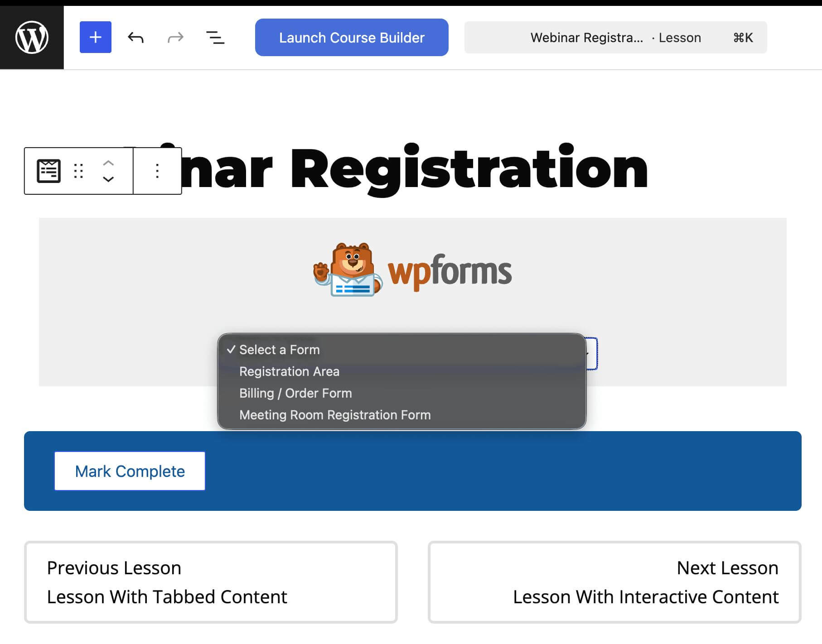Go to Next Lesson With Interactive Content
The width and height of the screenshot is (822, 644).
(x=614, y=582)
